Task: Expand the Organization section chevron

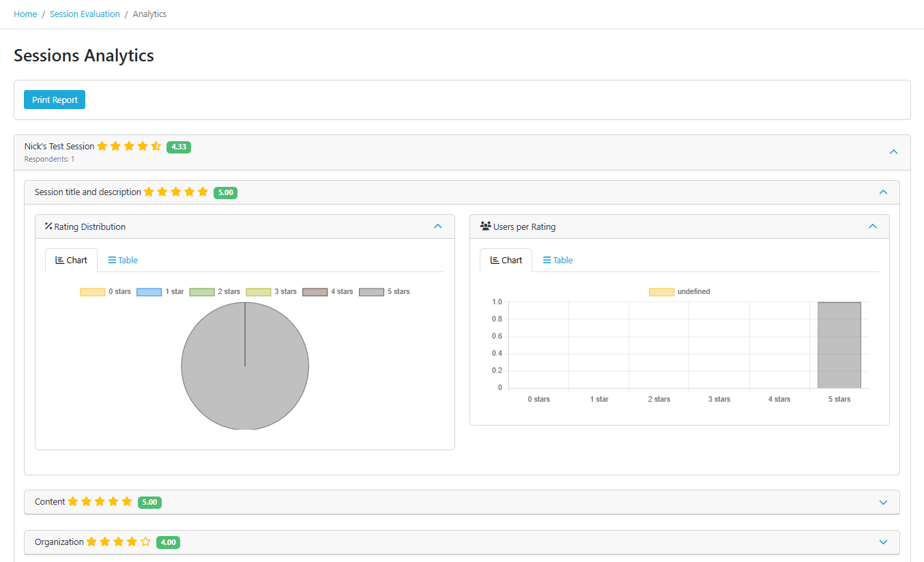Action: 883,542
